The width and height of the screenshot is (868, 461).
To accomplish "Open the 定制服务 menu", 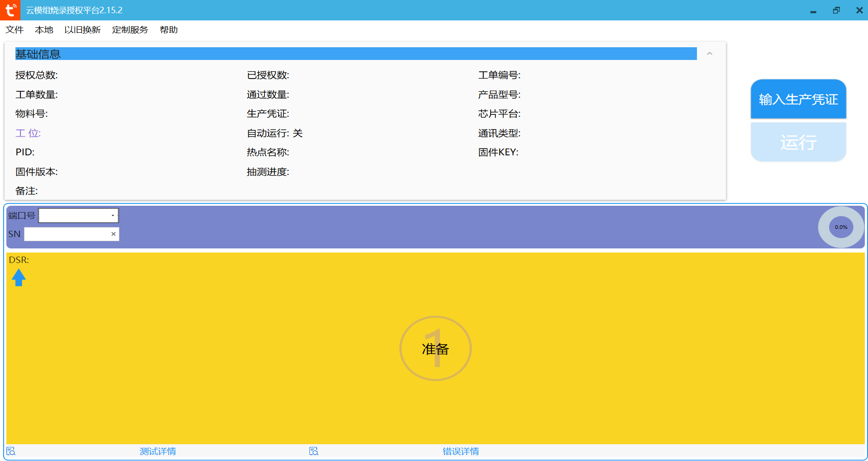I will coord(130,30).
